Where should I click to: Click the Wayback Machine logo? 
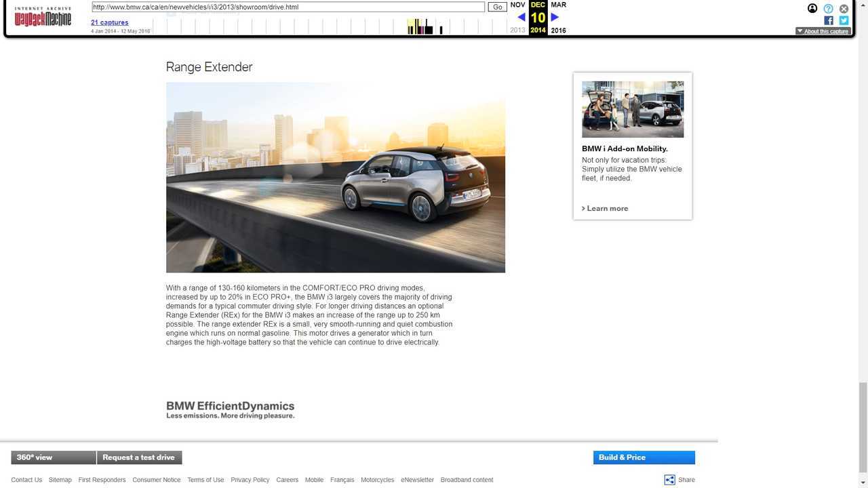pyautogui.click(x=43, y=17)
